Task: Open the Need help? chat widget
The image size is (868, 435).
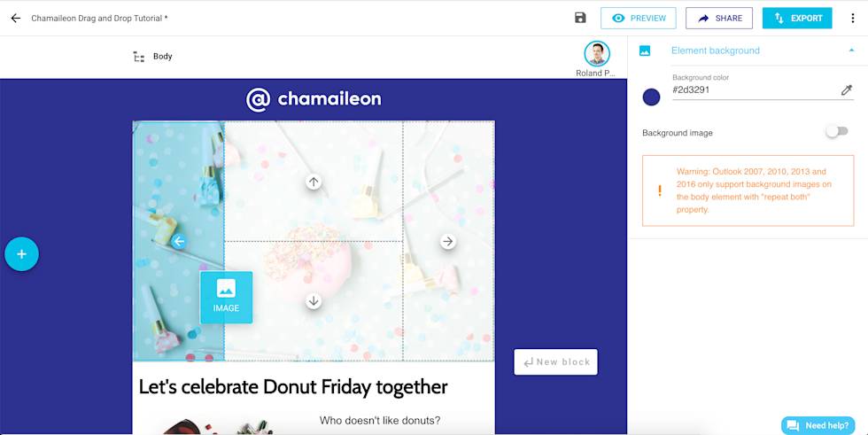Action: tap(818, 425)
